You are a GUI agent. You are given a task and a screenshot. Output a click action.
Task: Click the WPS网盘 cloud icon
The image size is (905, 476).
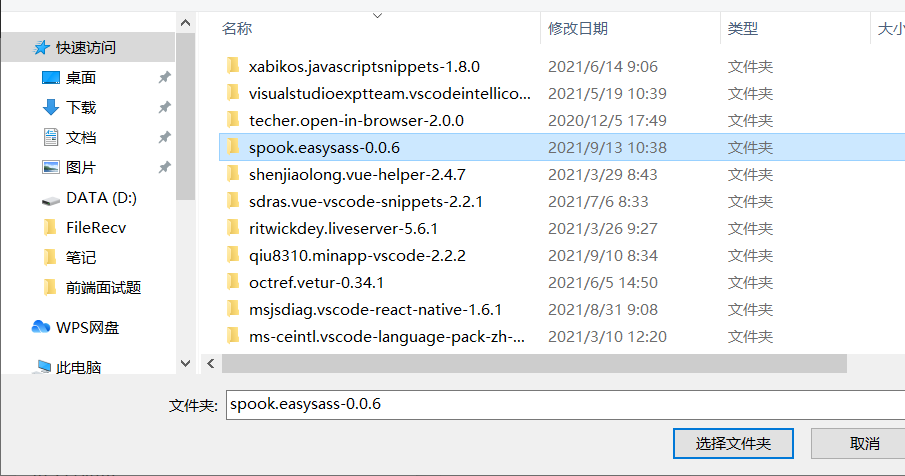40,327
